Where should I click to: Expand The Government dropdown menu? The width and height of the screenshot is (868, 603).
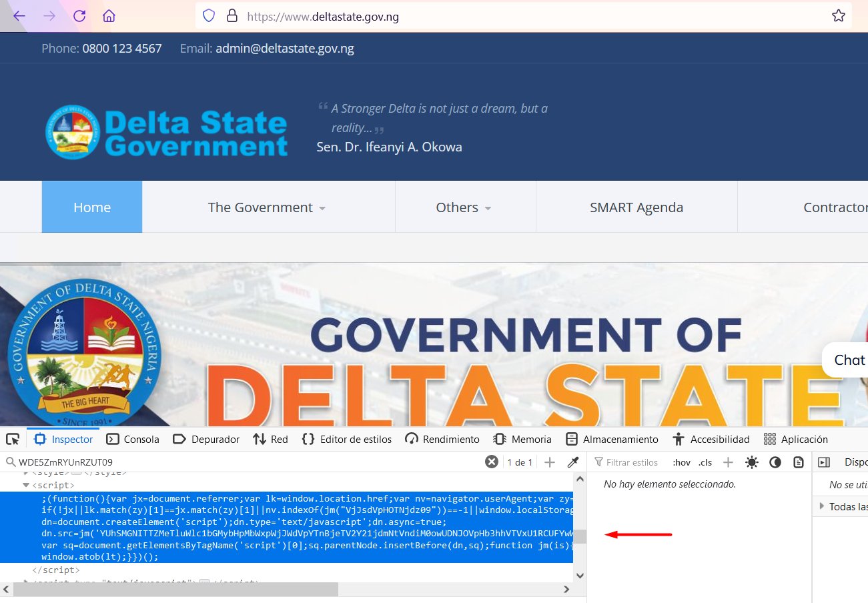(268, 207)
